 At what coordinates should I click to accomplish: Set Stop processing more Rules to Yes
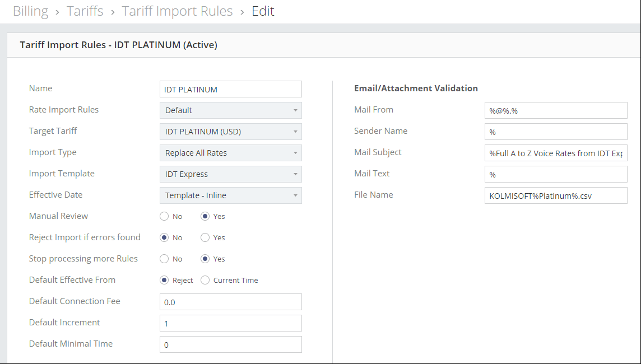[205, 259]
